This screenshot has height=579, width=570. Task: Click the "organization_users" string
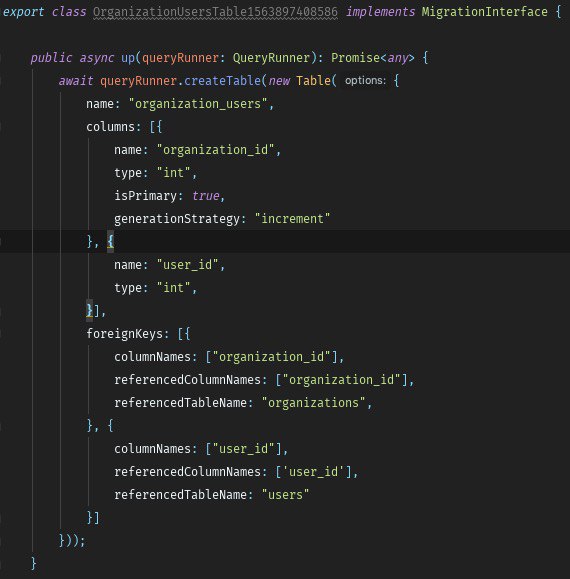click(198, 104)
